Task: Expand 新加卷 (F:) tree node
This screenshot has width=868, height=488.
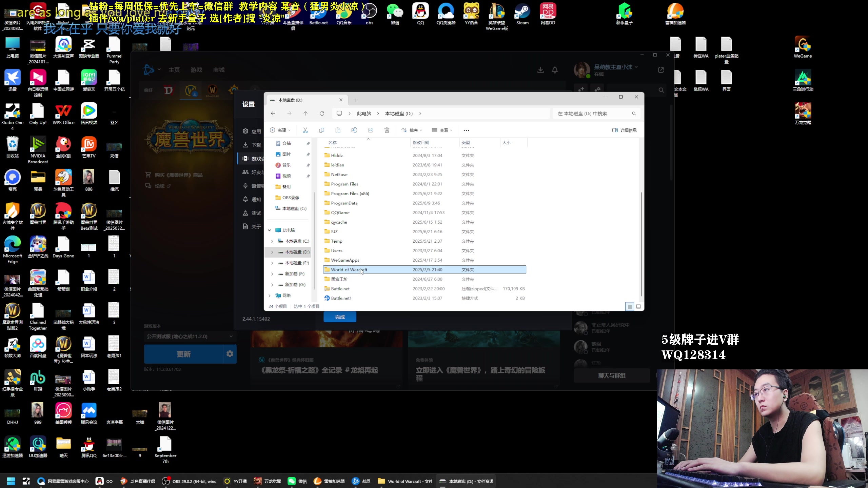Action: click(x=272, y=274)
